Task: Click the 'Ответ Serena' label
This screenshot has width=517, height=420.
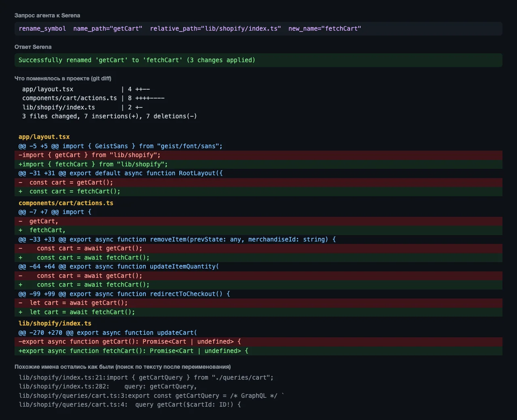Action: (x=33, y=47)
